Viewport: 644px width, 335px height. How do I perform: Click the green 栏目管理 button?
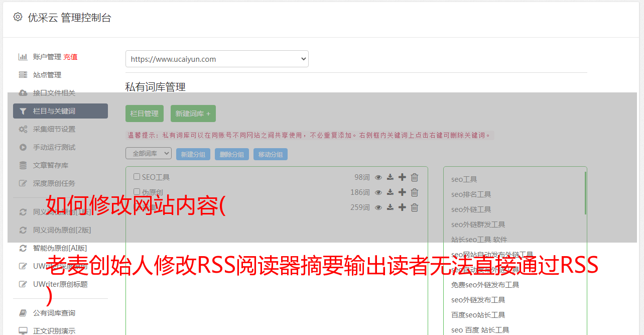click(x=145, y=114)
